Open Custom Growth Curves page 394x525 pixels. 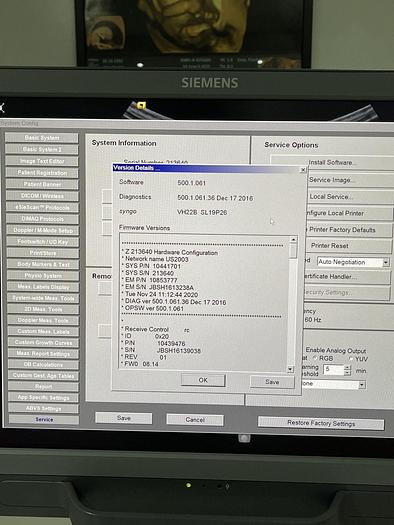point(44,343)
